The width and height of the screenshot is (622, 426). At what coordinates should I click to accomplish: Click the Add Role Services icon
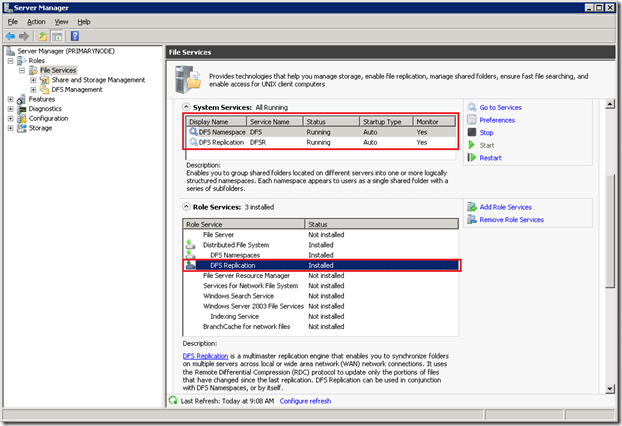(472, 207)
